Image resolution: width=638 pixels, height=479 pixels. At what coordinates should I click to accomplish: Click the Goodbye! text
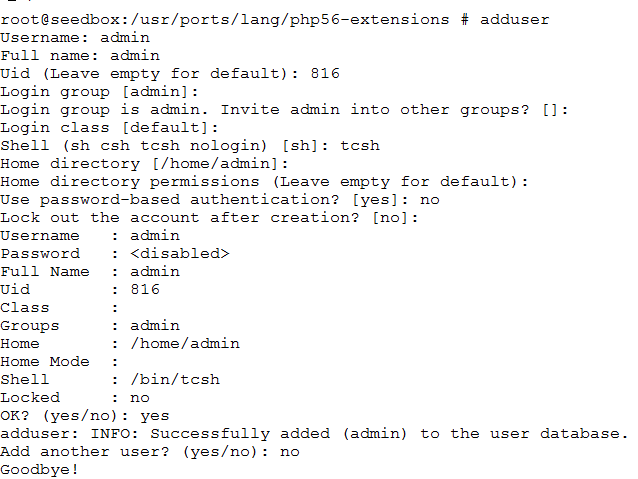[39, 470]
